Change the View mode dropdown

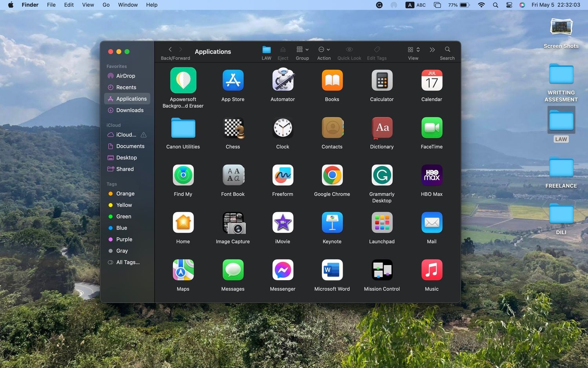coord(413,50)
